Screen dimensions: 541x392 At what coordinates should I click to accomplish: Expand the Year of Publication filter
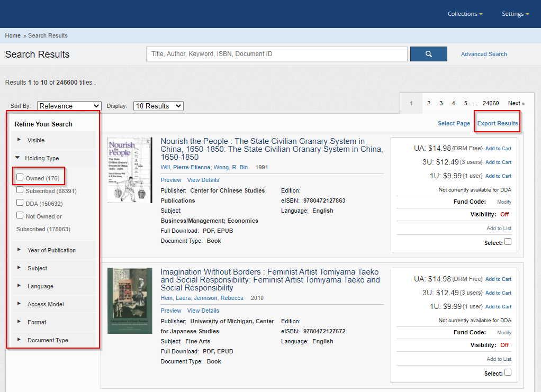(52, 250)
